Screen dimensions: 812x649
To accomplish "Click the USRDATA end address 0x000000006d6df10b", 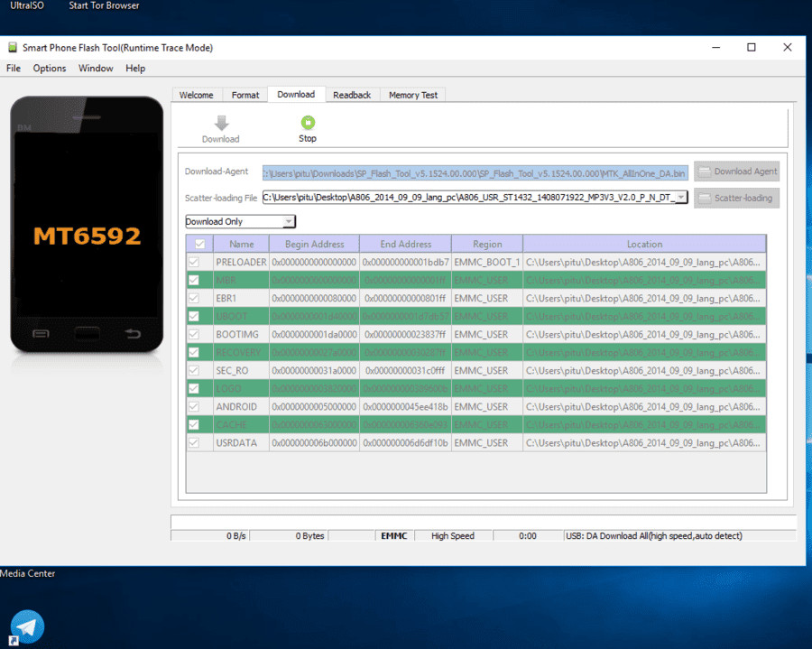I will [405, 443].
